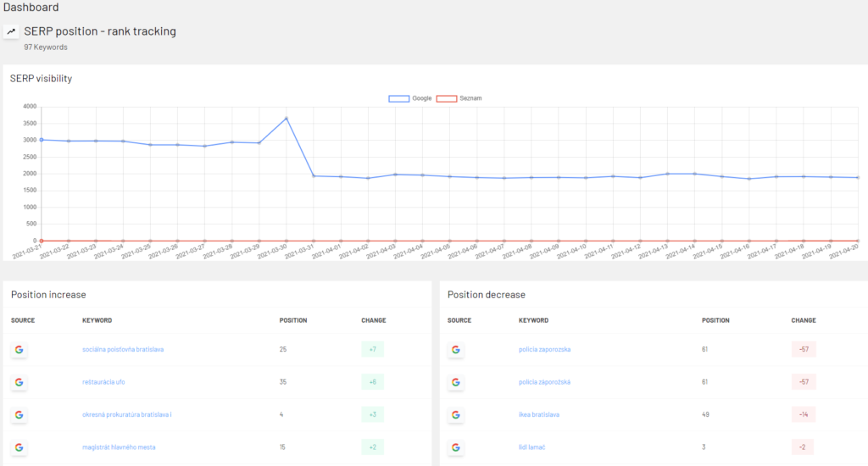Viewport: 868px width, 466px height.
Task: Click the Position decrease panel title
Action: (x=486, y=295)
